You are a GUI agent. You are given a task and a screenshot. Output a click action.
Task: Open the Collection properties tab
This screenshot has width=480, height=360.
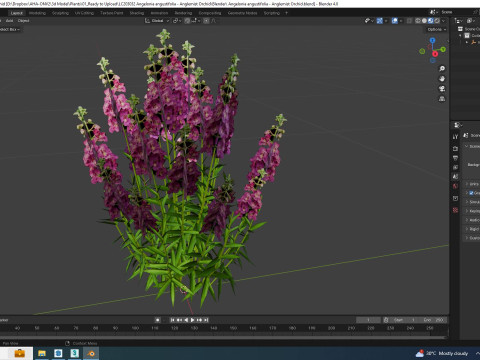[455, 198]
